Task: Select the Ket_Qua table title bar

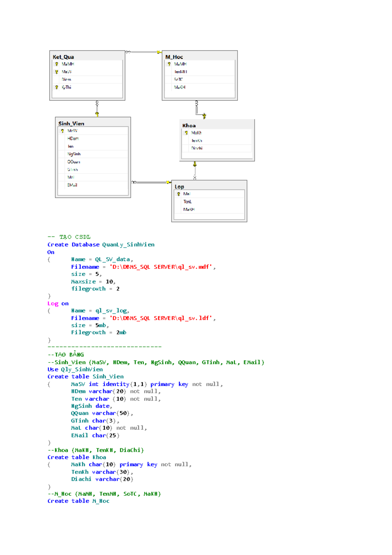Action: click(x=87, y=57)
